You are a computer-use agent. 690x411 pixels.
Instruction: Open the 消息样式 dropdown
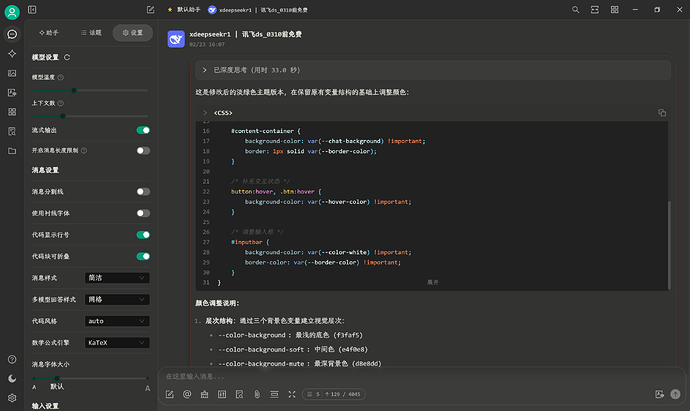click(117, 278)
